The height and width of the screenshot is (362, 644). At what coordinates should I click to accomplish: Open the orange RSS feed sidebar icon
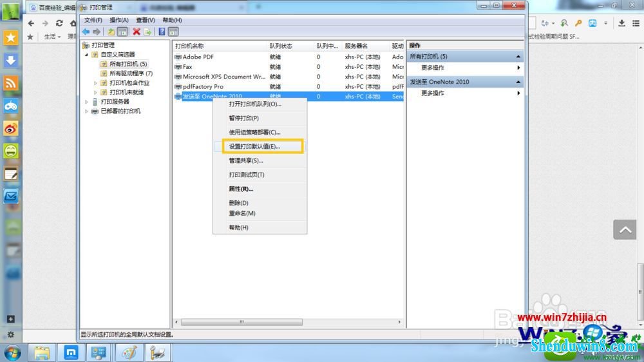pos(11,83)
